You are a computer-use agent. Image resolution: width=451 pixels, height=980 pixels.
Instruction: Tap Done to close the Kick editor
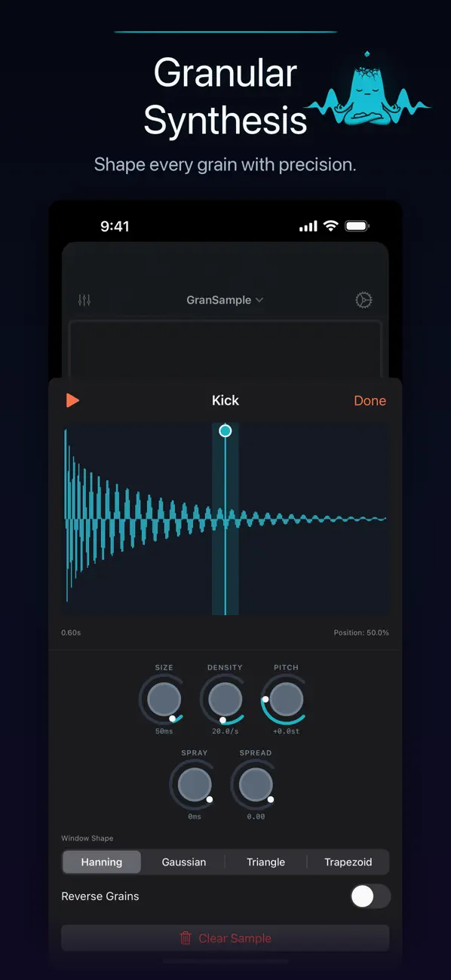tap(370, 401)
